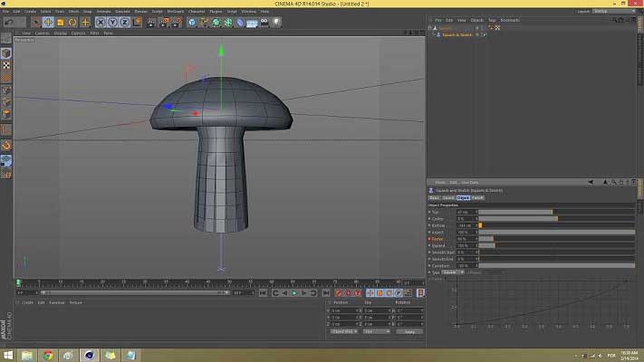Click the Apply button in Coordinates panel
Image resolution: width=644 pixels, height=362 pixels.
(x=409, y=331)
